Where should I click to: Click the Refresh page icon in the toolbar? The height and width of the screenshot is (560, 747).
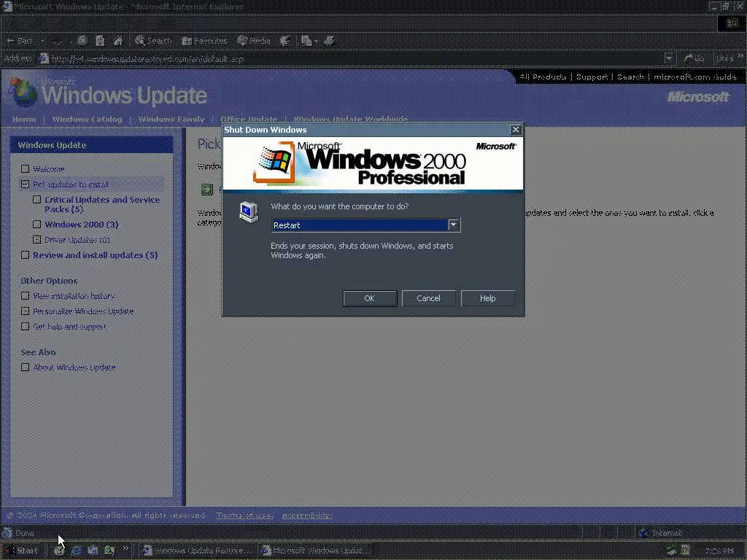[x=100, y=41]
